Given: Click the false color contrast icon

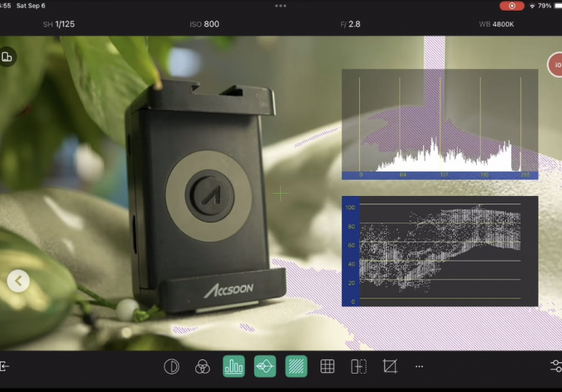Looking at the screenshot, I should (172, 366).
